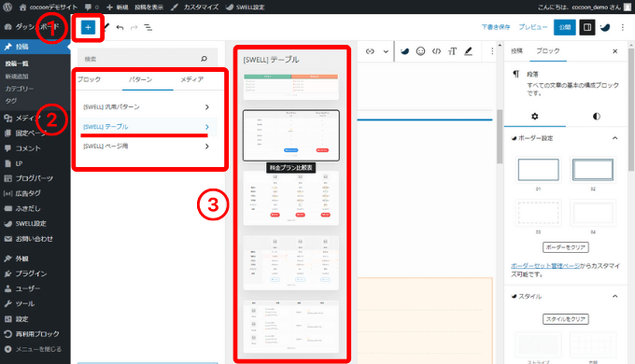Toggle the settings sidebar panel icon
635x364 pixels.
(x=586, y=27)
